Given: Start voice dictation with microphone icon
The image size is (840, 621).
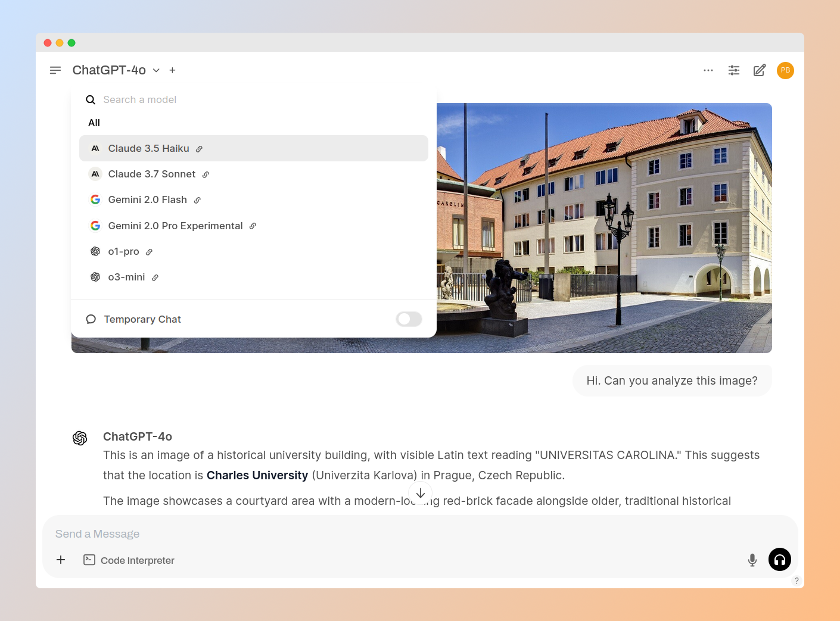Looking at the screenshot, I should [x=752, y=560].
